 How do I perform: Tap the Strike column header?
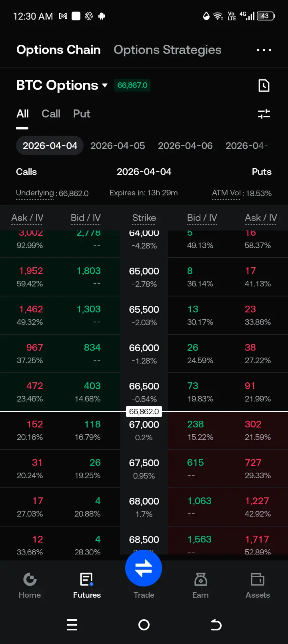(144, 218)
